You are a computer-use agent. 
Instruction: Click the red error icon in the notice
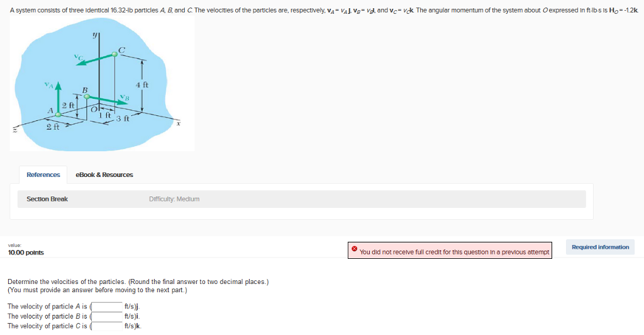(355, 250)
